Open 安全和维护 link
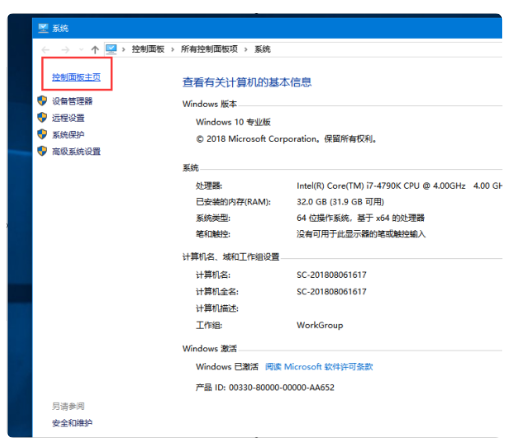The image size is (515, 444). (72, 423)
